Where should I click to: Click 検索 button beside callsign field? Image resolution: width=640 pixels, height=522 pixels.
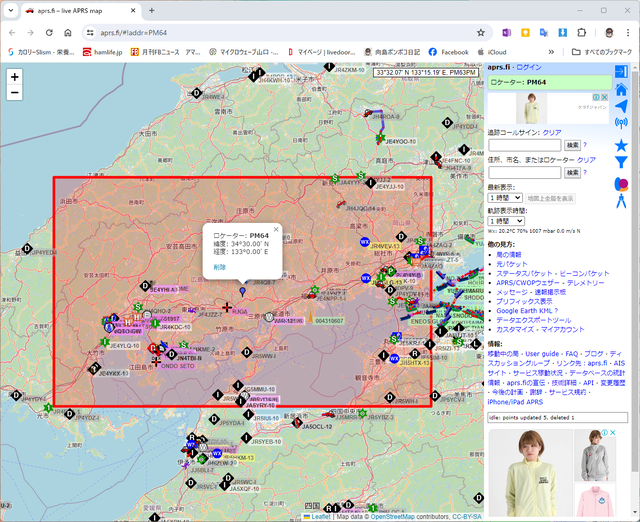(x=572, y=145)
